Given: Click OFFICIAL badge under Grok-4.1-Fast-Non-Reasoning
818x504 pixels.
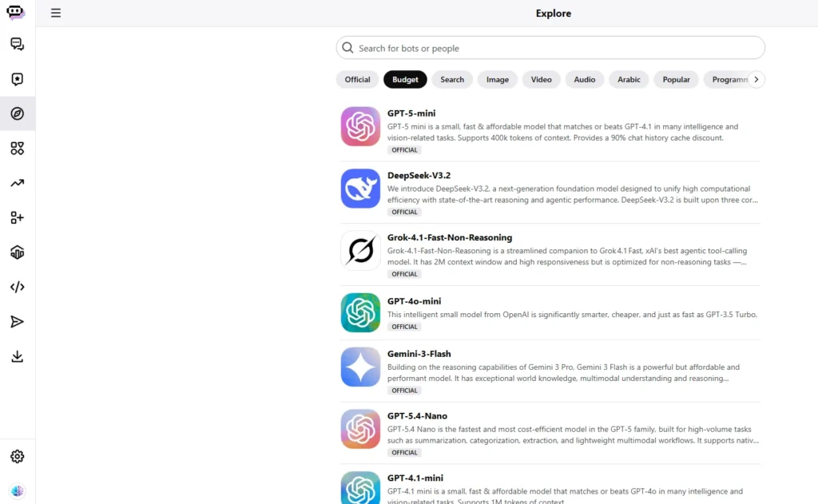Looking at the screenshot, I should coord(404,274).
